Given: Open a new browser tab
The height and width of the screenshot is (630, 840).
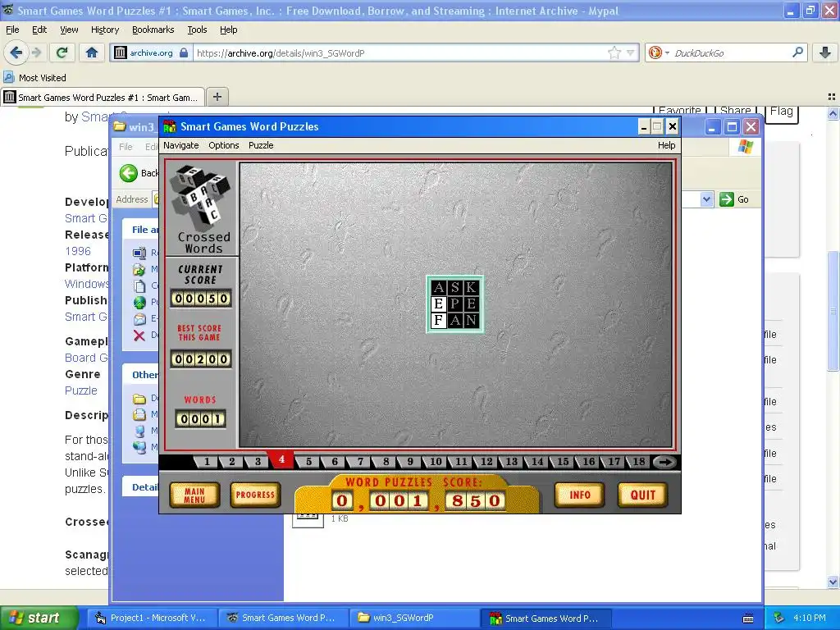Looking at the screenshot, I should pyautogui.click(x=217, y=97).
